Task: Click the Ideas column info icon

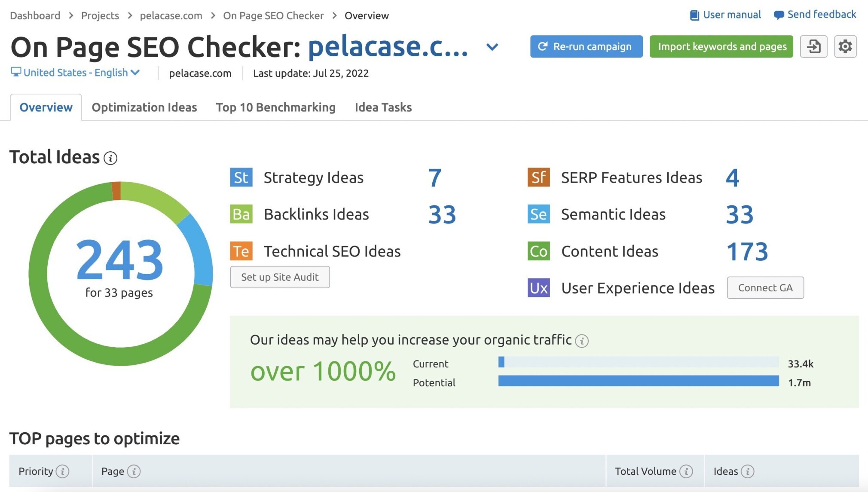Action: (748, 471)
